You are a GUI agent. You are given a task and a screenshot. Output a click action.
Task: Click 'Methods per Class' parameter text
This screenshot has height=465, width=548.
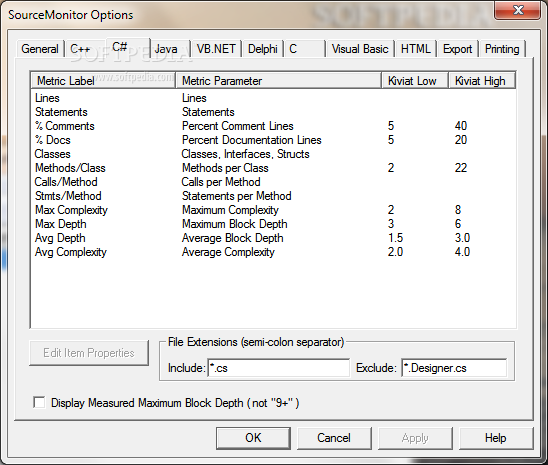pyautogui.click(x=225, y=168)
